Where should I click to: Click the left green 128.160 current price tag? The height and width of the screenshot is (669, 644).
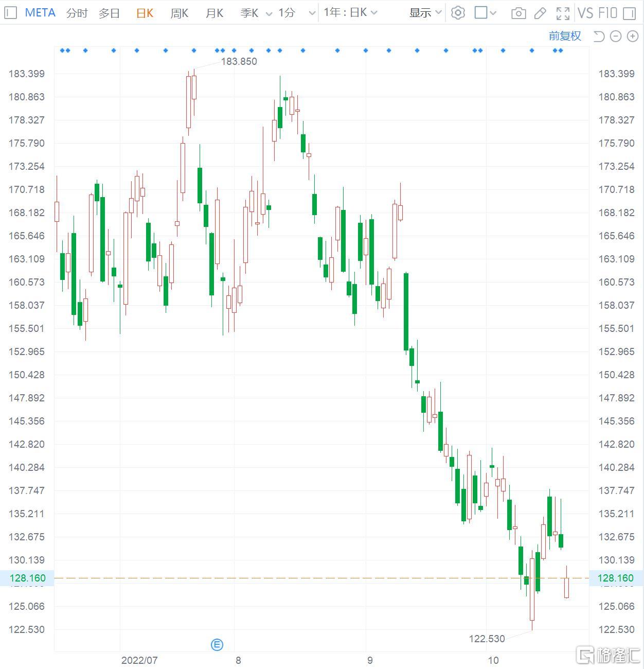(x=27, y=578)
